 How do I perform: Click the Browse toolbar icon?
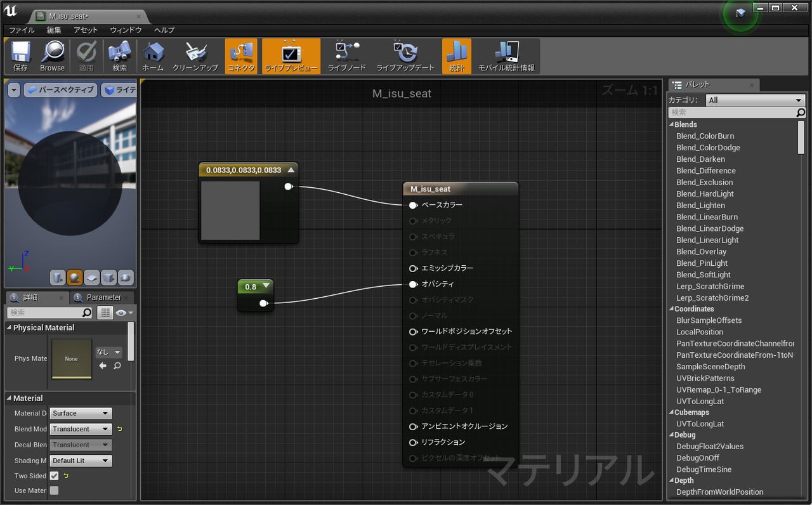click(53, 56)
